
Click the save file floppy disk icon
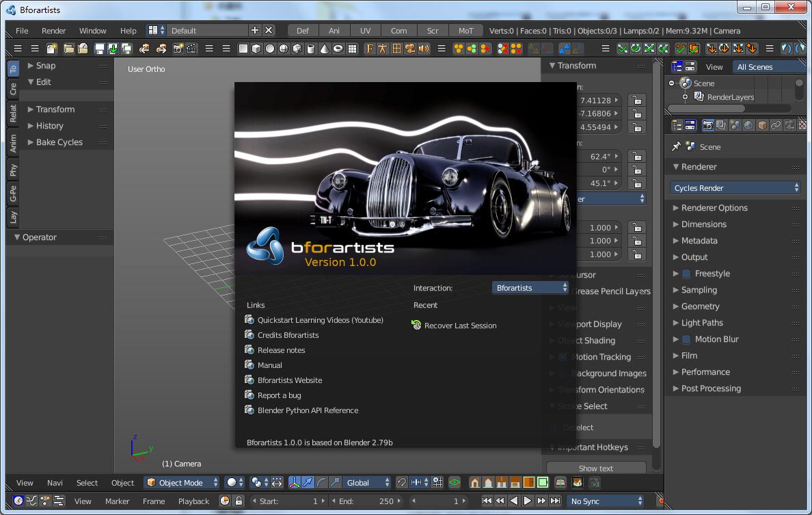pyautogui.click(x=99, y=49)
